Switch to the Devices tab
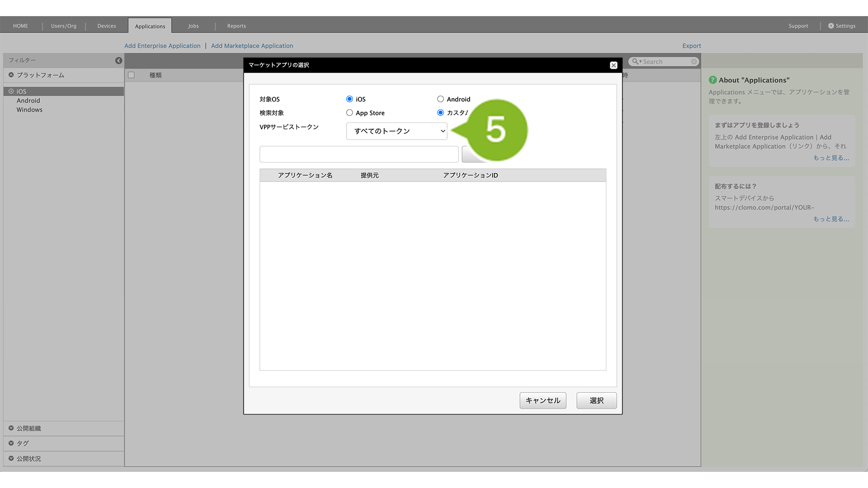This screenshot has height=488, width=868. (x=106, y=26)
